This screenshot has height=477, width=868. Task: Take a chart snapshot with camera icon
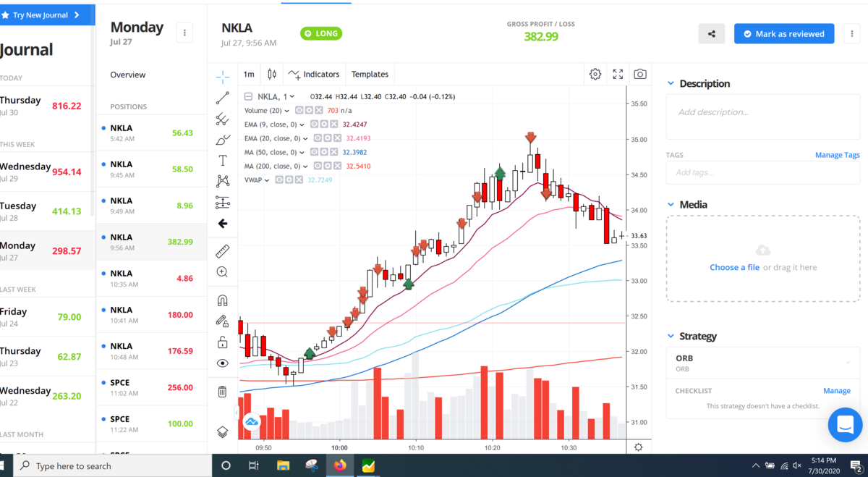coord(640,74)
